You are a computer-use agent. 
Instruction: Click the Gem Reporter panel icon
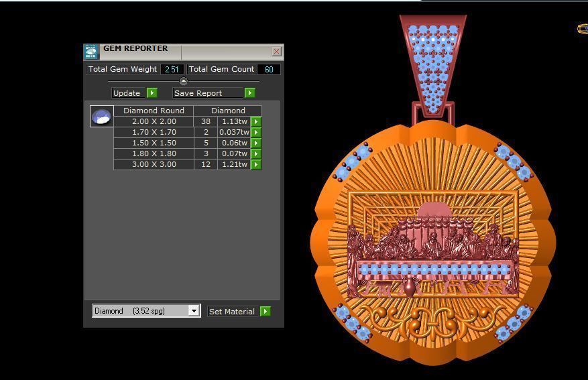coord(91,52)
